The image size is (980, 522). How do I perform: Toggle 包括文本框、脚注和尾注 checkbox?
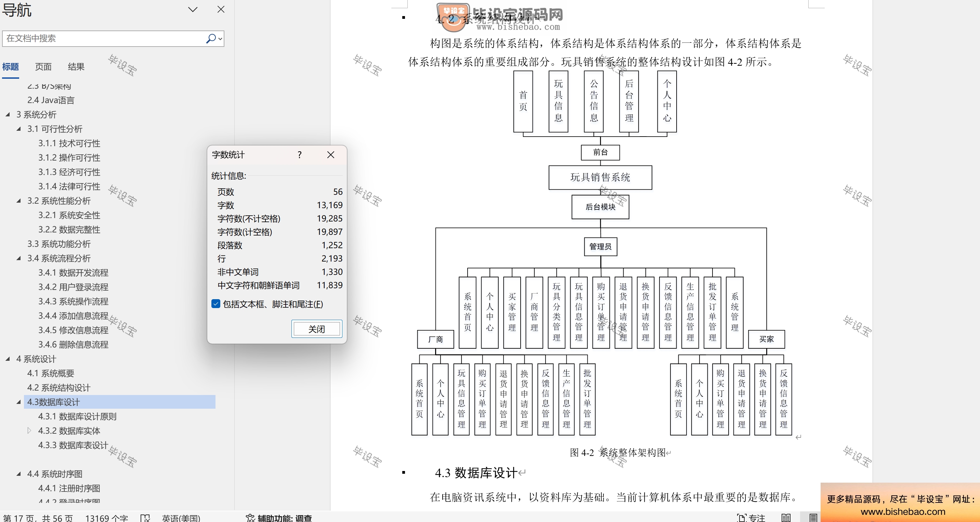coord(216,304)
